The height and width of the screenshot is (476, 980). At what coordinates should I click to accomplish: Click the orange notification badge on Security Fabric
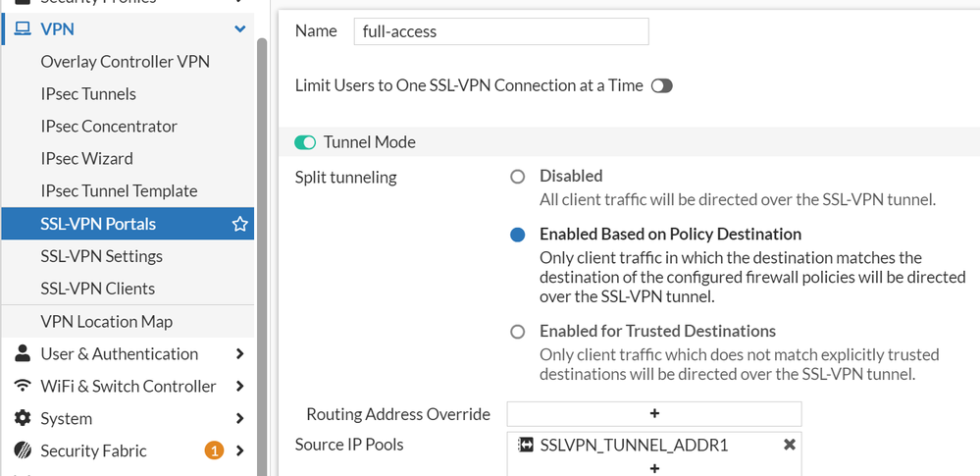click(213, 450)
